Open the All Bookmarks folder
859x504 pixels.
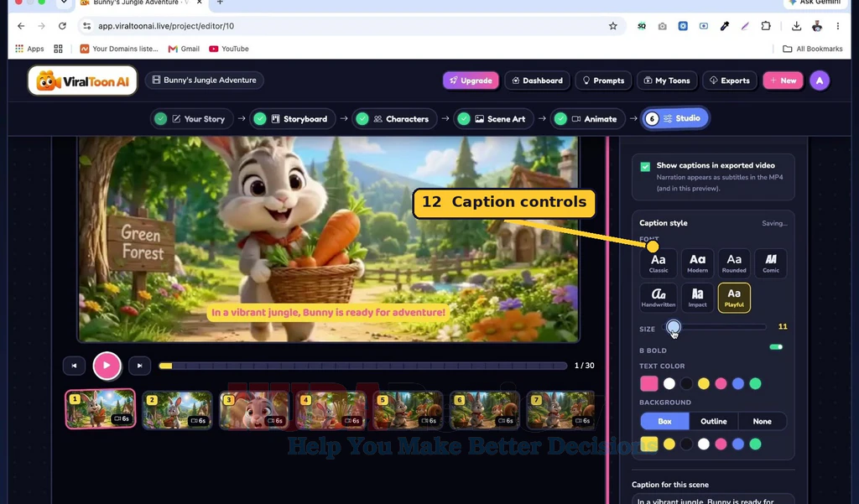(x=813, y=49)
